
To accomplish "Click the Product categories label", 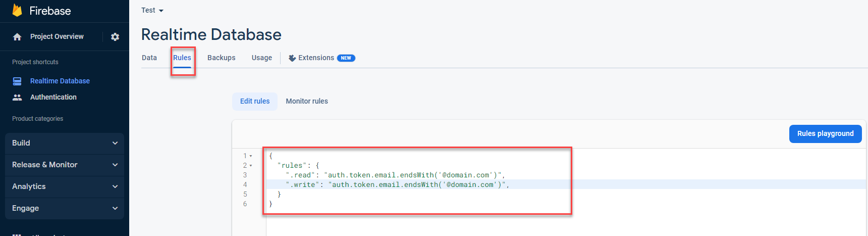I will pos(38,119).
